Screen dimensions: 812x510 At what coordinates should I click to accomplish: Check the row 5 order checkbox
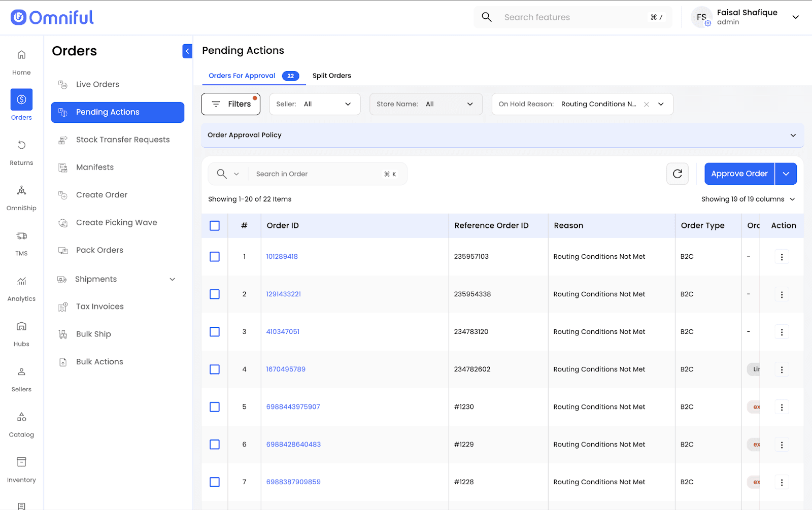pyautogui.click(x=215, y=407)
